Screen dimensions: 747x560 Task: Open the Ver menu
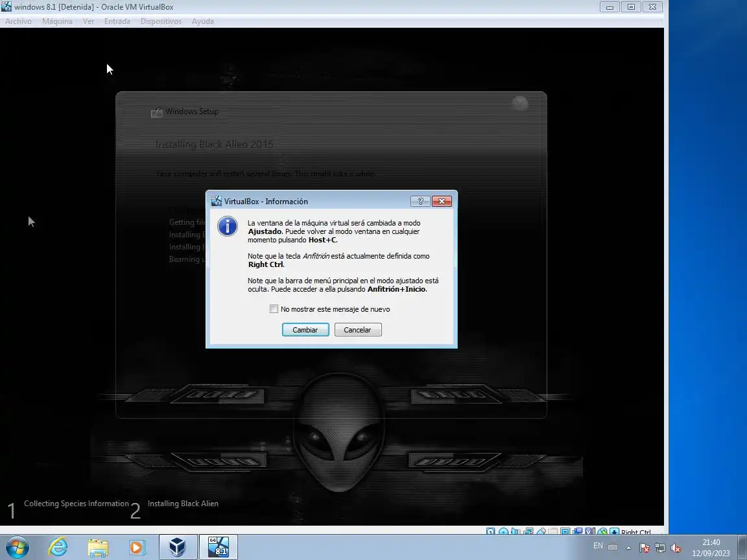pos(89,21)
